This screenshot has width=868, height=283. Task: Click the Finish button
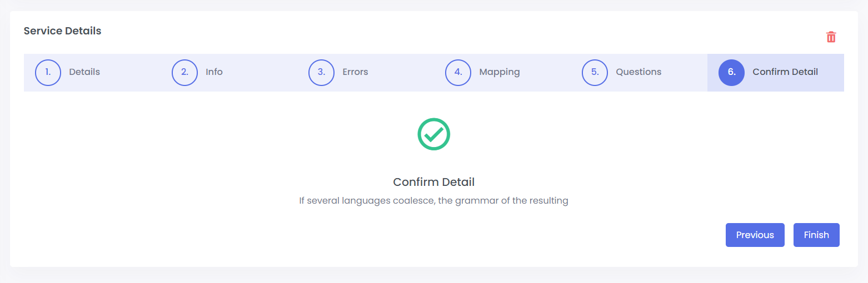click(x=816, y=235)
